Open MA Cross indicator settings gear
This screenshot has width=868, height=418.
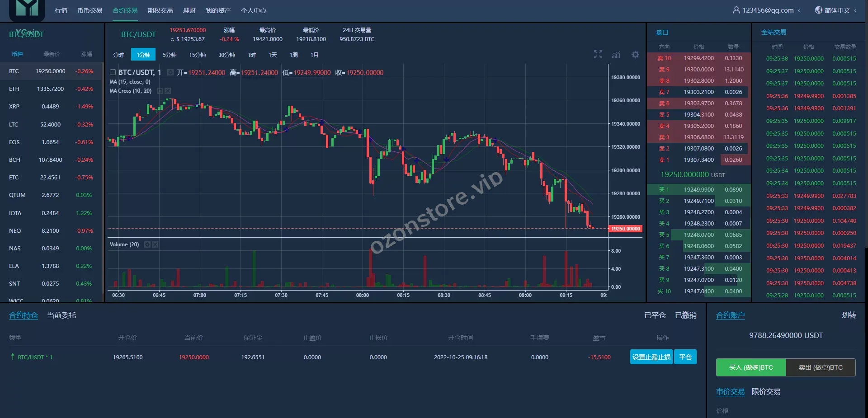pyautogui.click(x=160, y=91)
